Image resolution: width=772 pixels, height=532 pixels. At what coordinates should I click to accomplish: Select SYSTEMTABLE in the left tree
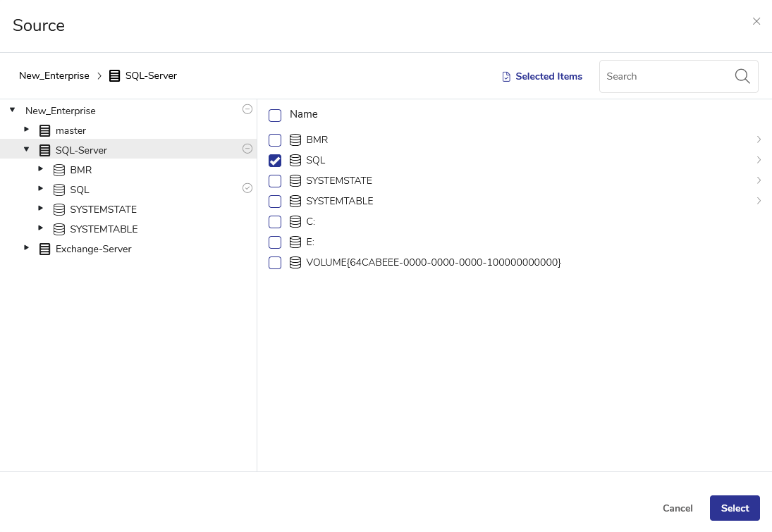point(104,229)
